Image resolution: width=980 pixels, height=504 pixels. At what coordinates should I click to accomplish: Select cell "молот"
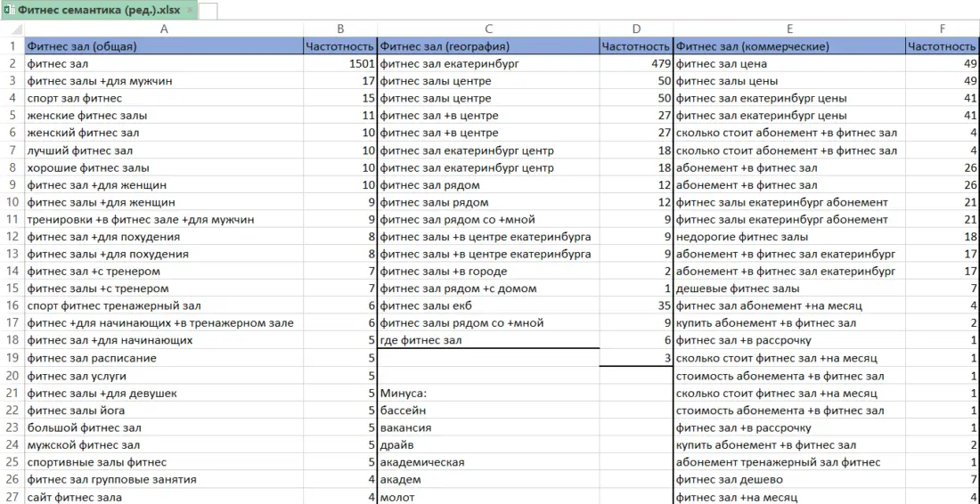pos(488,498)
